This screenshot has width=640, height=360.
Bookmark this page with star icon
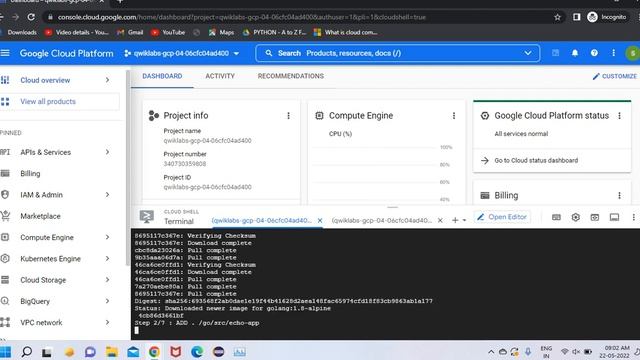558,17
